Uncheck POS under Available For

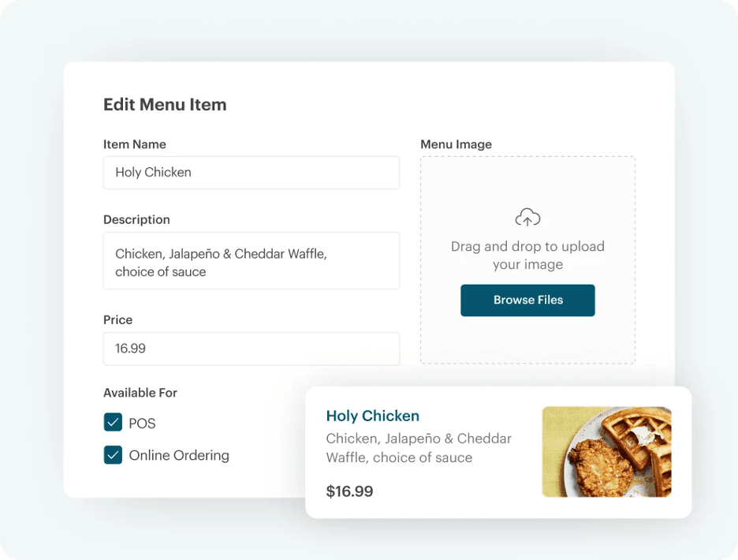coord(113,423)
